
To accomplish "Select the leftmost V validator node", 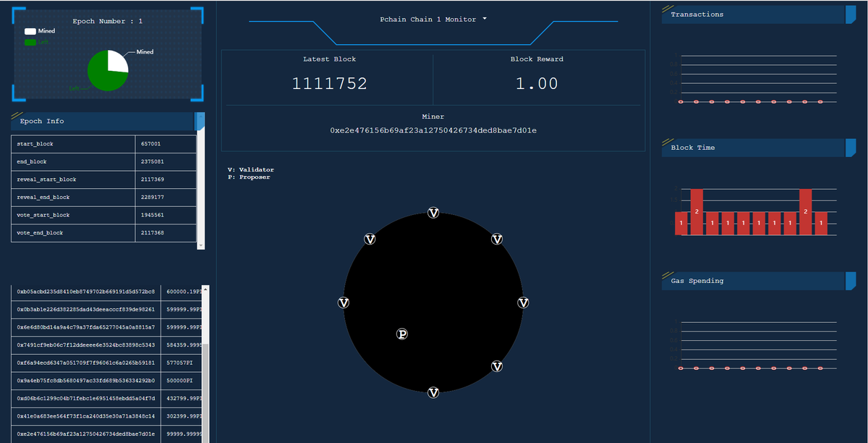I will [344, 303].
